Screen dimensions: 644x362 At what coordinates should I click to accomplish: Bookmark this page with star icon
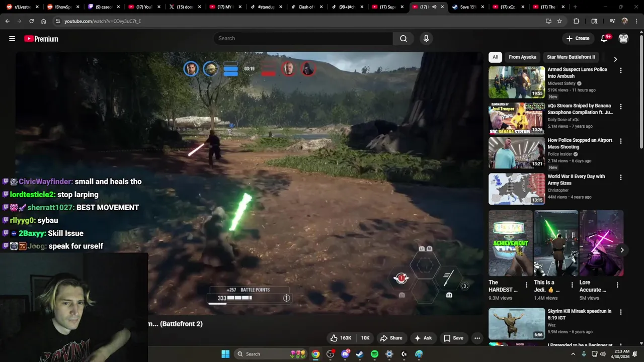point(559,21)
